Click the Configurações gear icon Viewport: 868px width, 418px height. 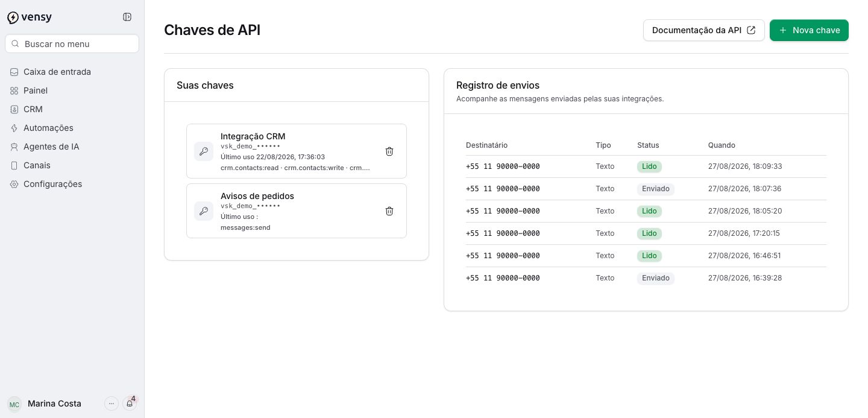14,184
